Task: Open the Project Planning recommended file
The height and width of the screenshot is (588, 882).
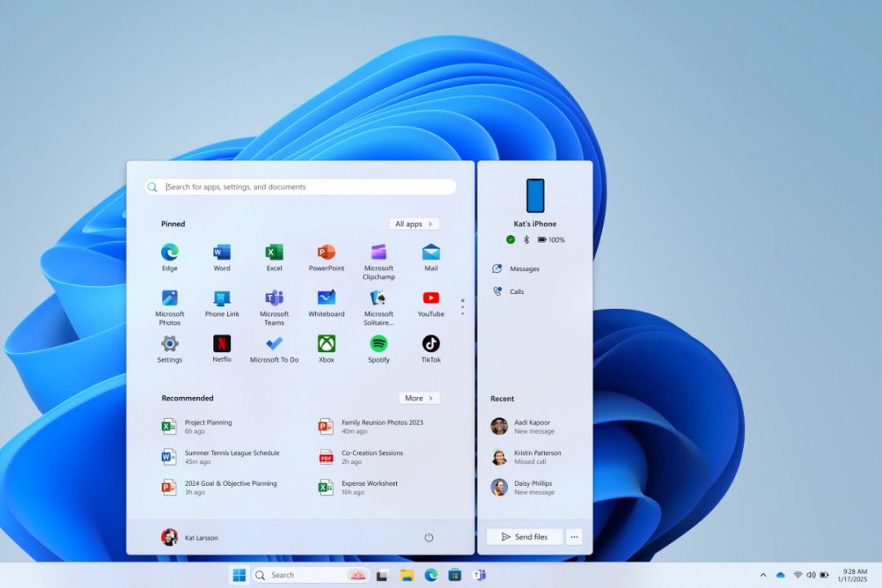Action: pyautogui.click(x=207, y=426)
